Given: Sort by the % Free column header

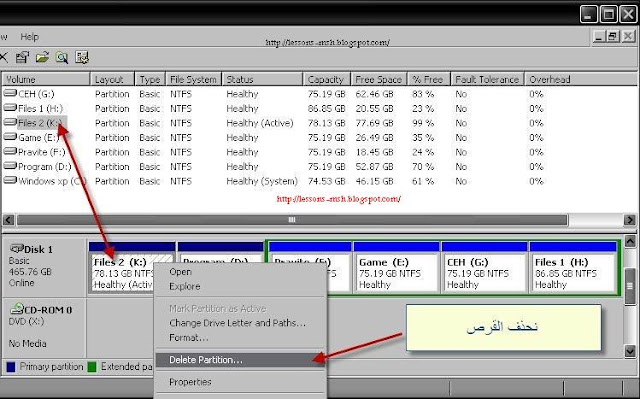Looking at the screenshot, I should (428, 79).
